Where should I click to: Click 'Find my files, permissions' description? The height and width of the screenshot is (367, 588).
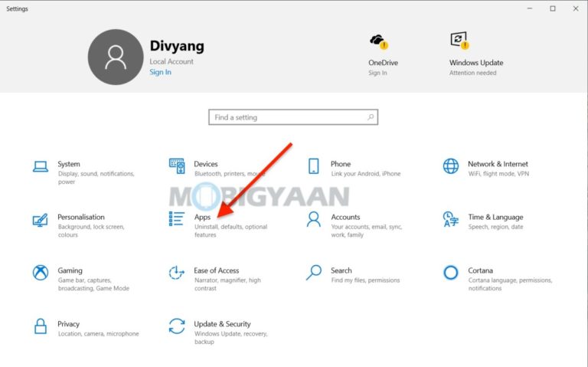pyautogui.click(x=366, y=280)
